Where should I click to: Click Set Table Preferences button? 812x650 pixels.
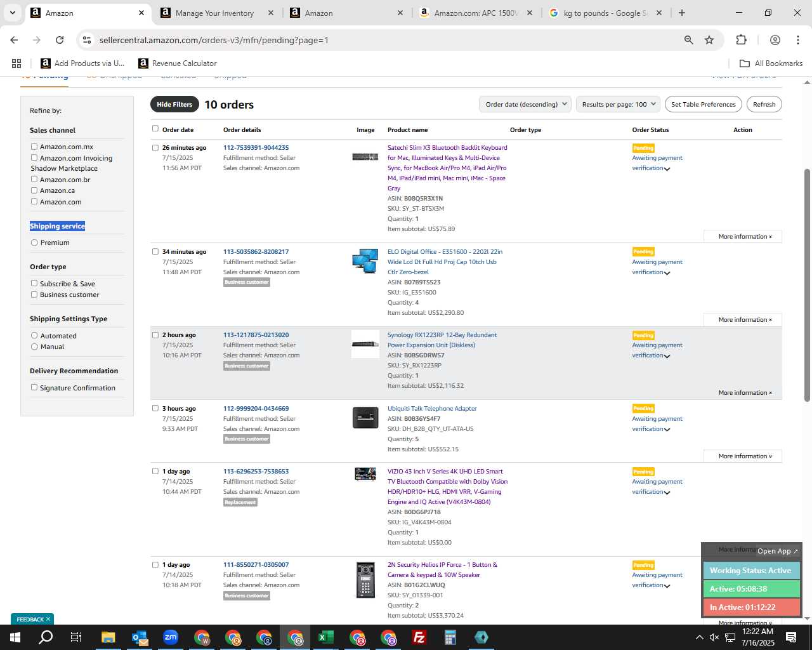pos(704,105)
